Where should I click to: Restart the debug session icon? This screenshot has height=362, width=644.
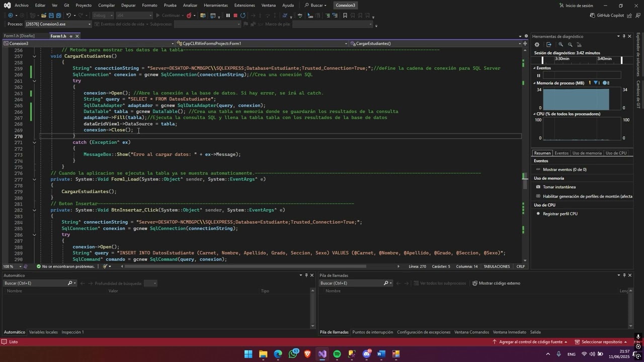click(x=243, y=16)
